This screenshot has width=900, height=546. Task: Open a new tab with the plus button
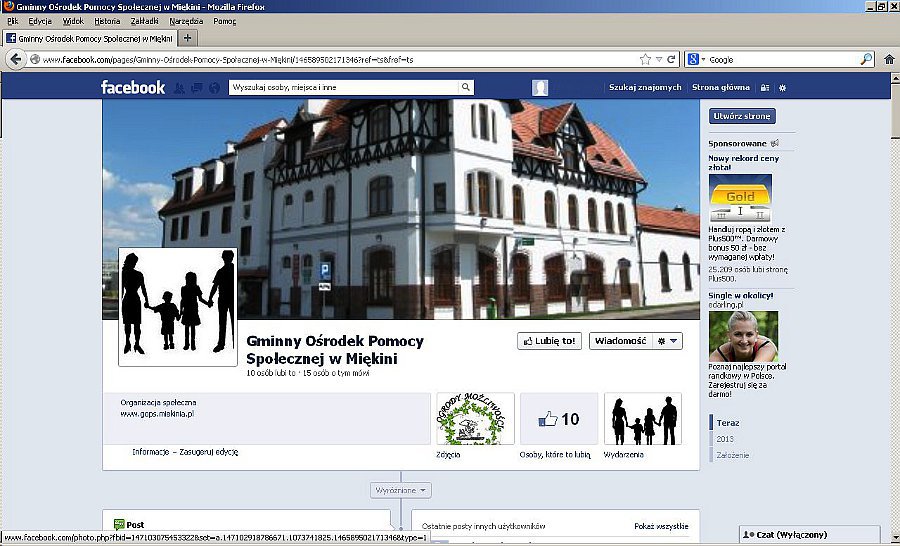click(x=187, y=38)
